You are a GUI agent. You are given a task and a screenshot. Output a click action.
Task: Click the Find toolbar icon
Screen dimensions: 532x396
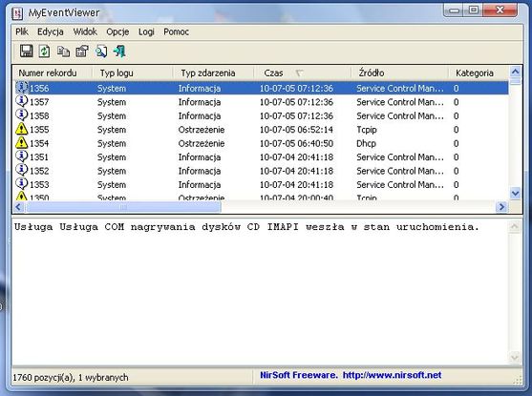point(101,52)
